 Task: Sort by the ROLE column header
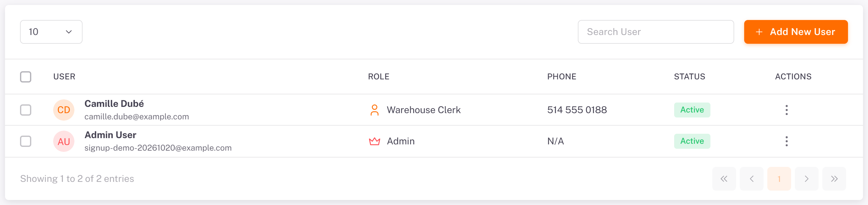[378, 77]
